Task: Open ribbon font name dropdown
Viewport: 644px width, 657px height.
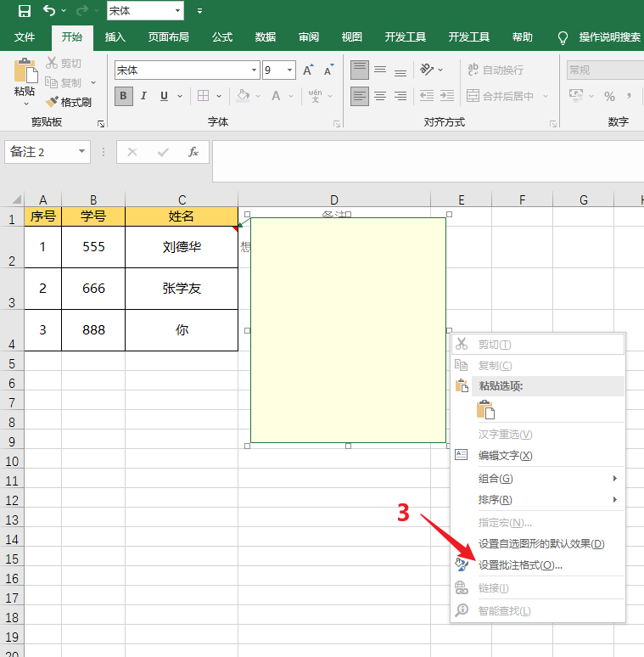Action: (x=254, y=70)
